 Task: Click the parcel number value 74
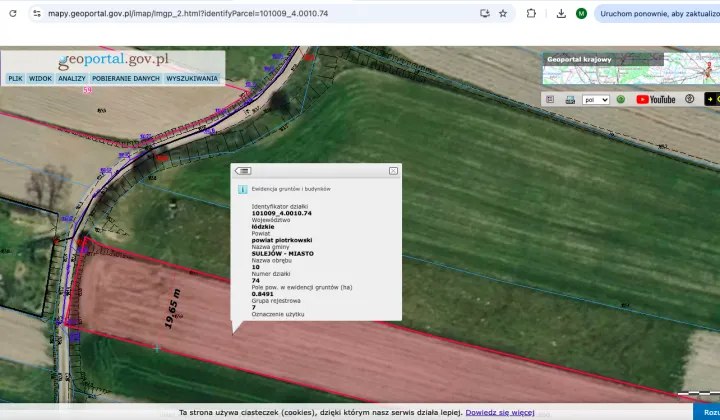[x=255, y=280]
